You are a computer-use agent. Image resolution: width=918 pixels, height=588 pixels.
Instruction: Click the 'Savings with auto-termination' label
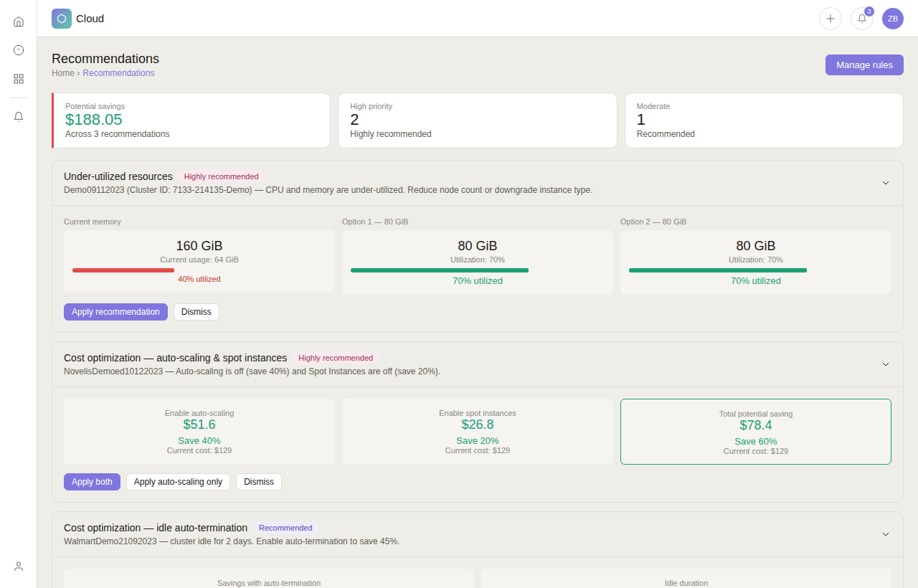269,583
